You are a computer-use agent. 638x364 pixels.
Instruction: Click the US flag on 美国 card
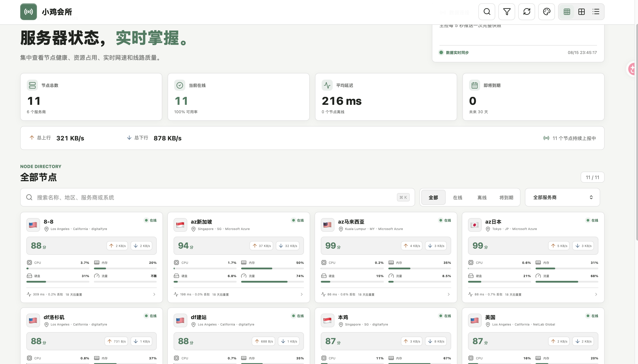tap(475, 320)
